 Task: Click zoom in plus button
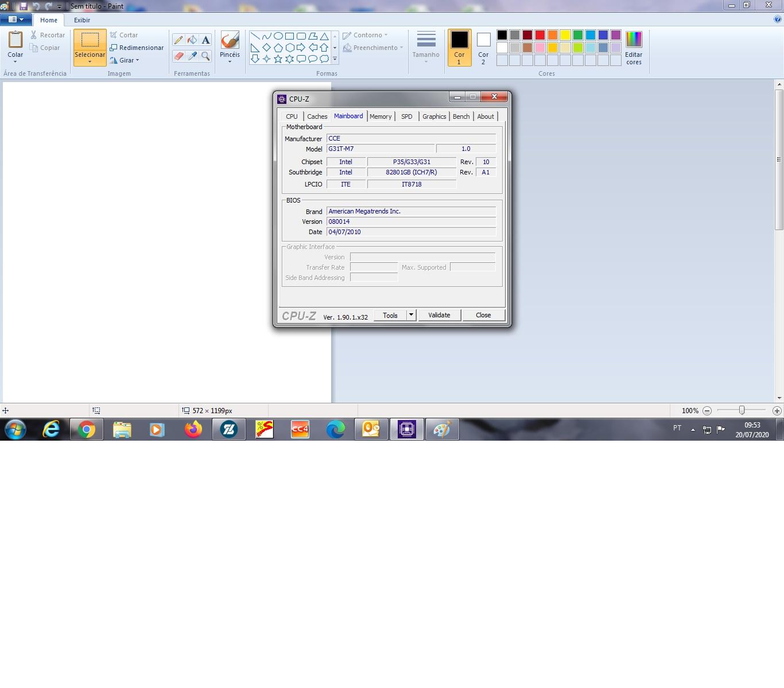[x=777, y=411]
